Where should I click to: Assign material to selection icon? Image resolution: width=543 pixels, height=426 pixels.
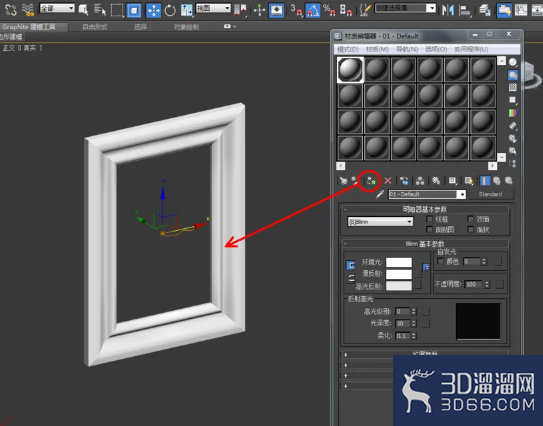[x=371, y=180]
